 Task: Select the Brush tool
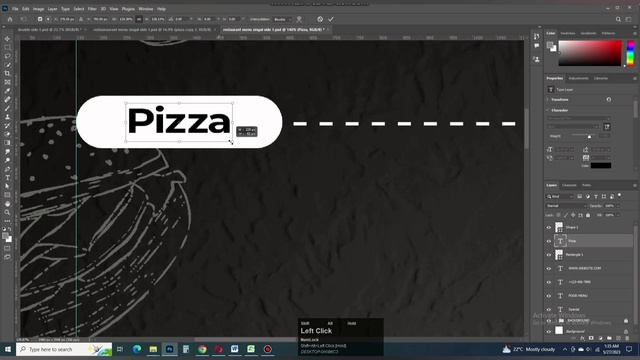[7, 108]
